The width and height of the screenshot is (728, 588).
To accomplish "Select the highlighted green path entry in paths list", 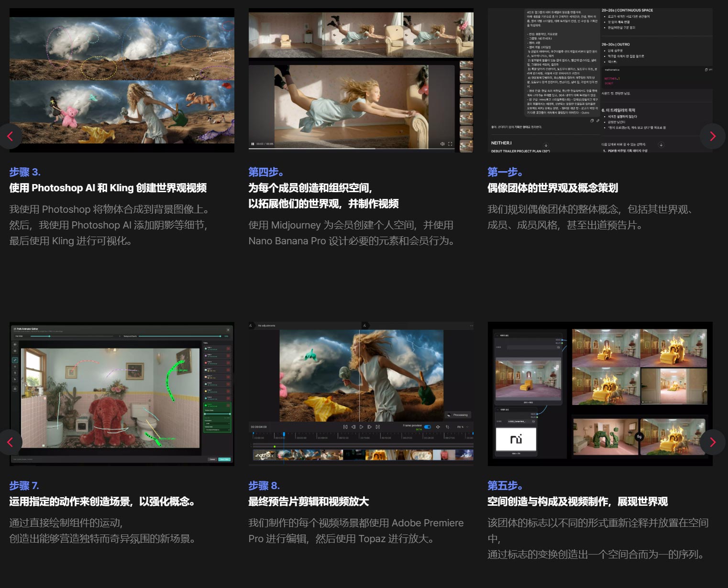I will click(217, 405).
